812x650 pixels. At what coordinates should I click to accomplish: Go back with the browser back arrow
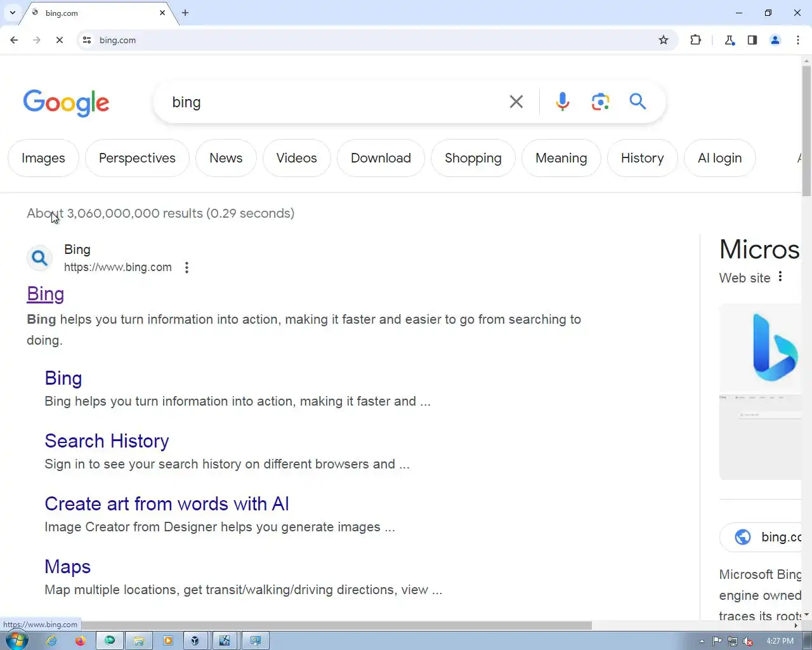click(x=14, y=40)
